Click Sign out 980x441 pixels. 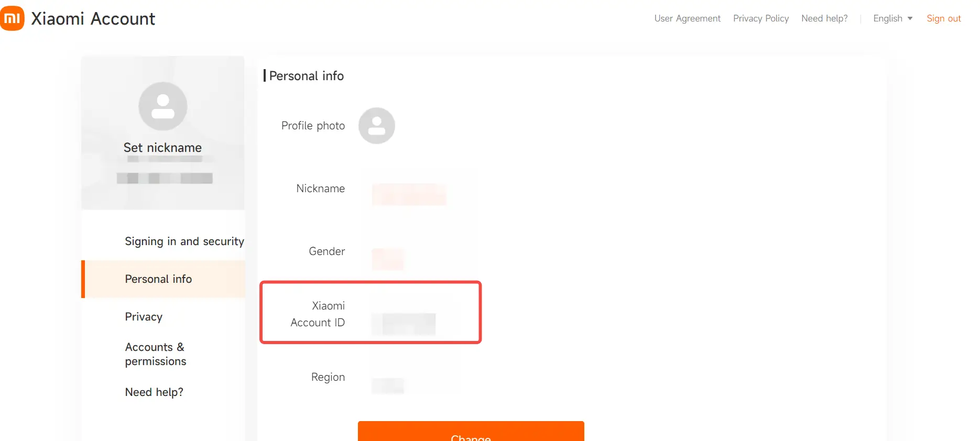(943, 18)
